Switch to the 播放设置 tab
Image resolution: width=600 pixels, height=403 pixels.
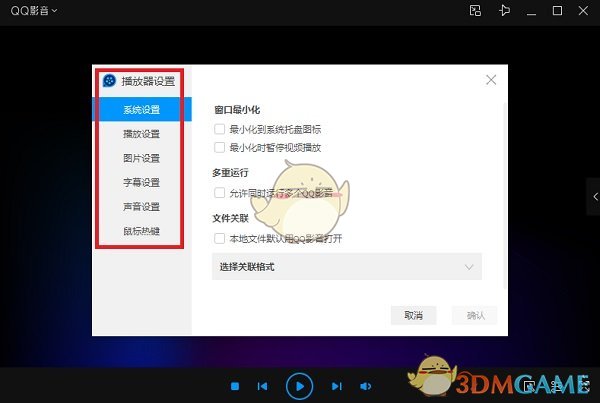(x=142, y=134)
